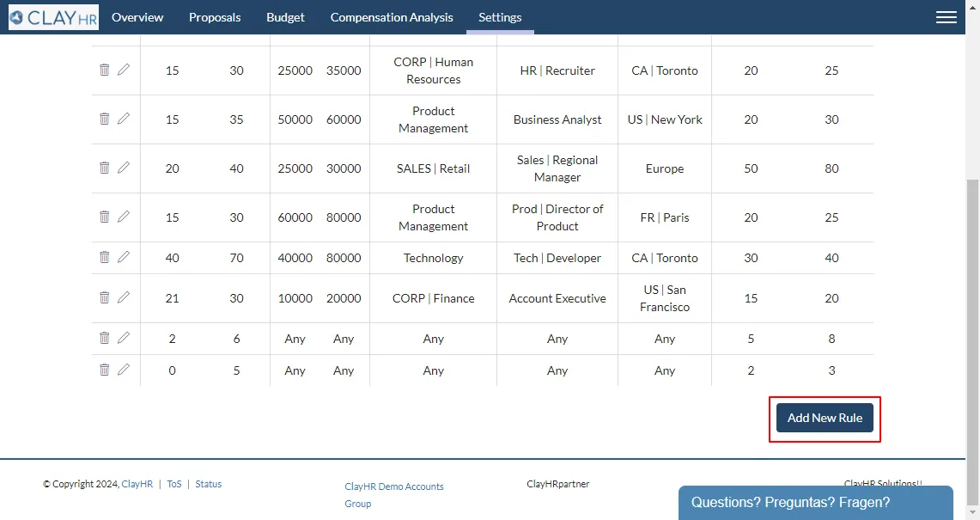Delete the Director of Product Paris rule
The width and height of the screenshot is (980, 520).
click(105, 217)
